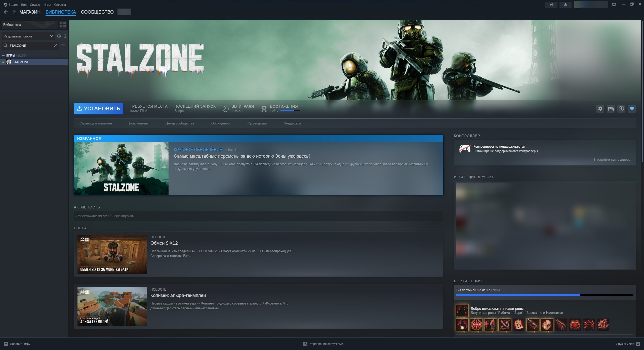Image resolution: width=644 pixels, height=350 pixels.
Task: Click the Управление загрузками label
Action: point(326,344)
